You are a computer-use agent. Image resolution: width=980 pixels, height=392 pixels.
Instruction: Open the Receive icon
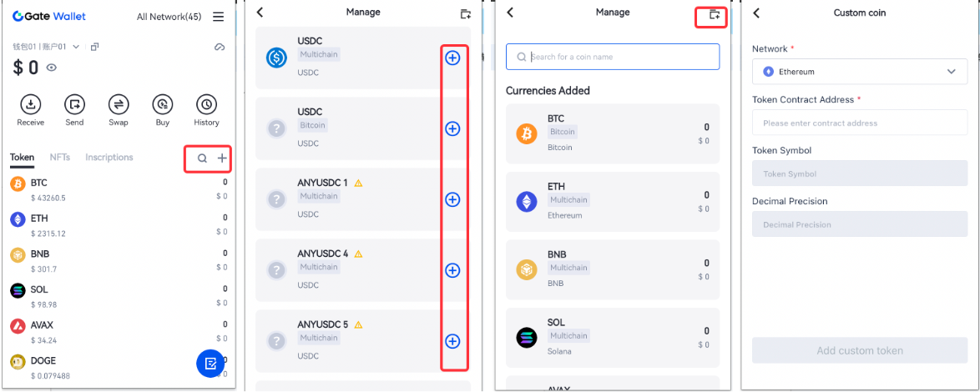[x=30, y=105]
